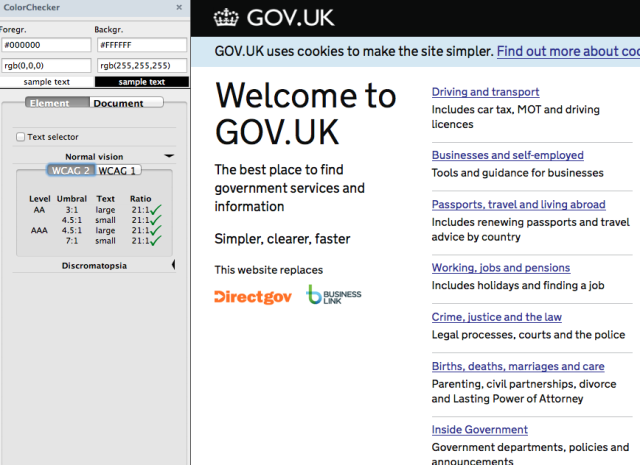The image size is (640, 465).
Task: Click the GOV.UK crown logo
Action: 226,18
